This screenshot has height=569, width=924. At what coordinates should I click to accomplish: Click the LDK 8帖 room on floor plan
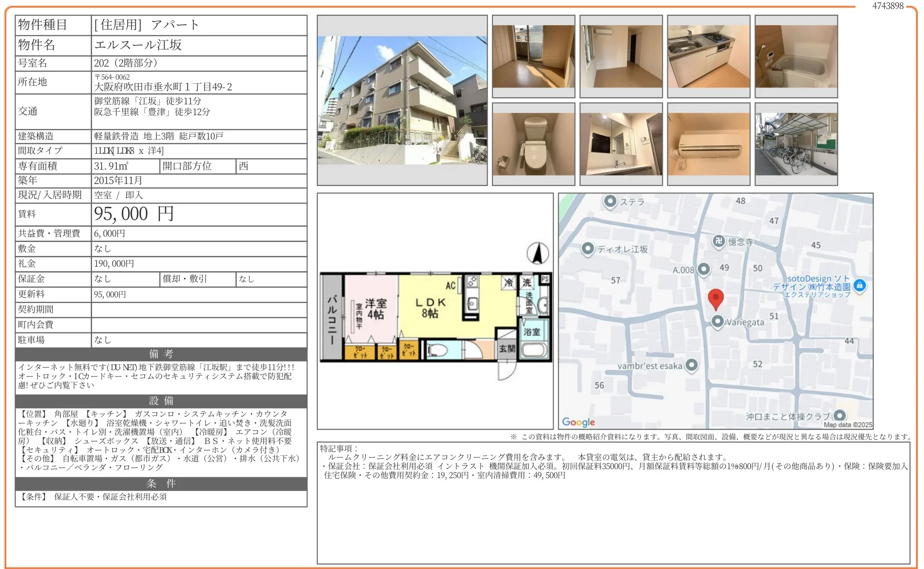tap(430, 308)
